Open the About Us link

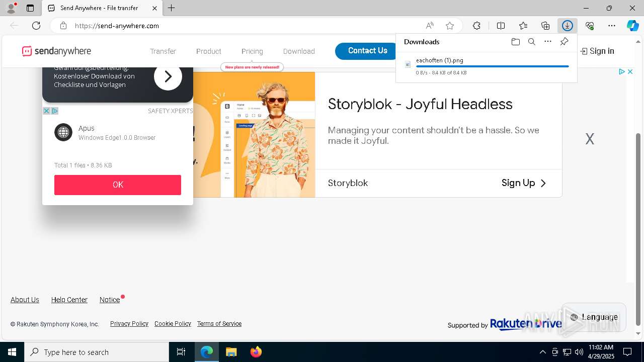tap(25, 300)
